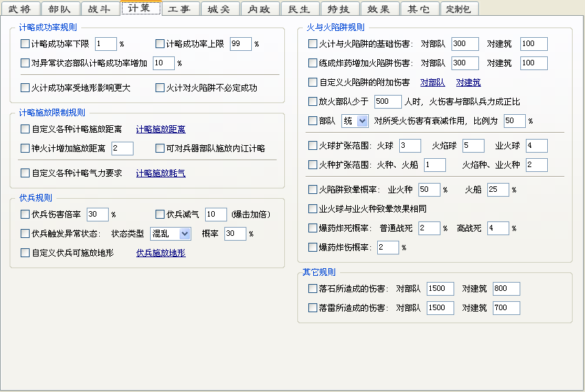This screenshot has width=585, height=392.
Task: Enable 伏兵减气 checkbox
Action: point(160,215)
